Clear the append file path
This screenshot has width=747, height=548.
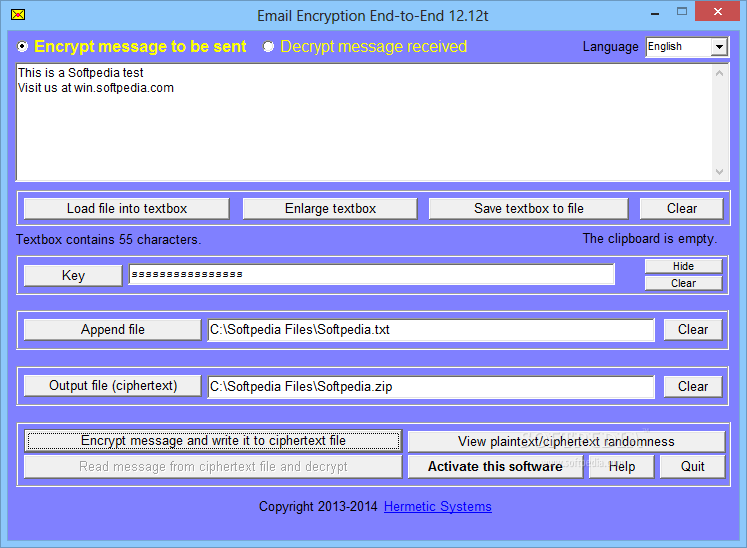[x=693, y=330]
